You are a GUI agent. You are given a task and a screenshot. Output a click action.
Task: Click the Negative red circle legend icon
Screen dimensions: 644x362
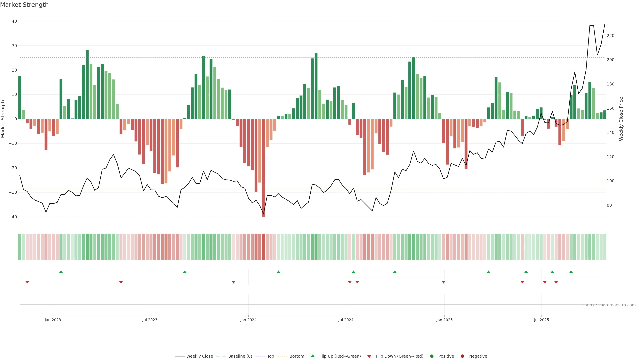click(462, 356)
